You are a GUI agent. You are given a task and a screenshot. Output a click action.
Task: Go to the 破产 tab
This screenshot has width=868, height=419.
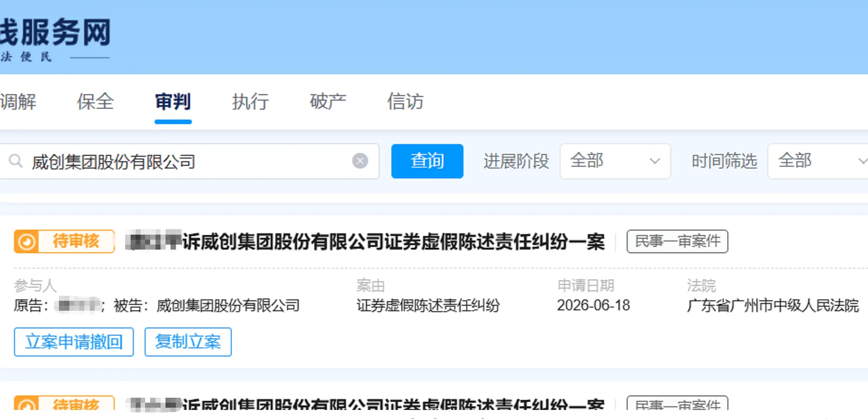click(328, 101)
